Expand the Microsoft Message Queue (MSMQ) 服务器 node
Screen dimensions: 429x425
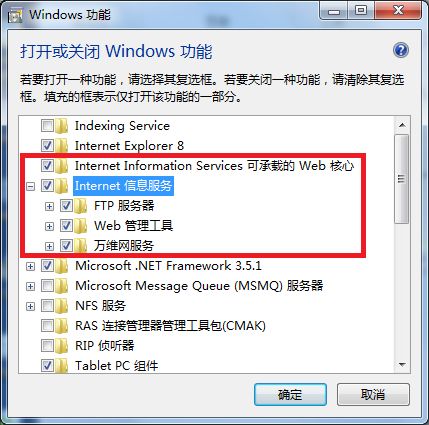click(31, 286)
